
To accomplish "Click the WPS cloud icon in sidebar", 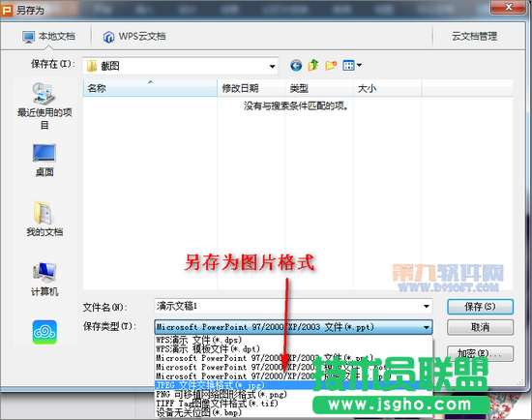I will [44, 332].
